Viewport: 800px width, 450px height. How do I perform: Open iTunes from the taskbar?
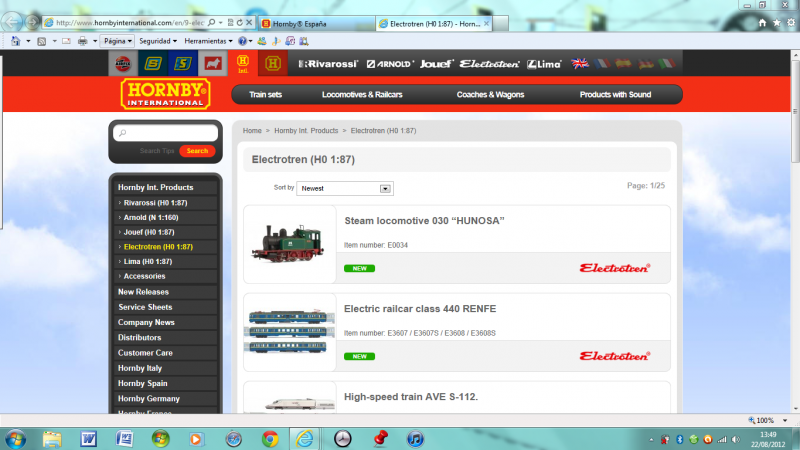[415, 439]
